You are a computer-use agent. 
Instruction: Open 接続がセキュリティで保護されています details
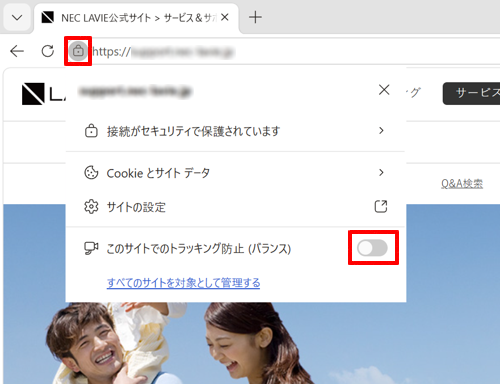coord(235,131)
